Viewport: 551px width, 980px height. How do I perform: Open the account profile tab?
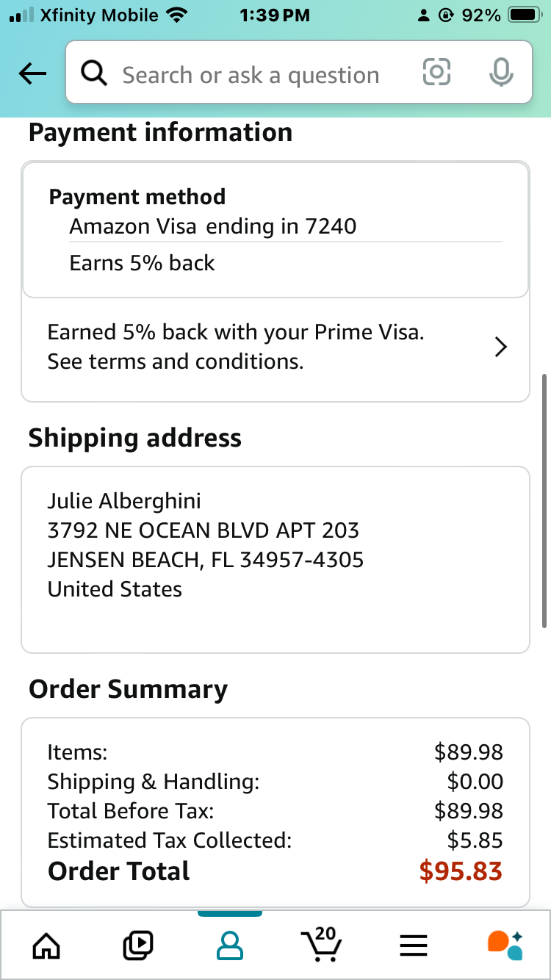tap(229, 945)
